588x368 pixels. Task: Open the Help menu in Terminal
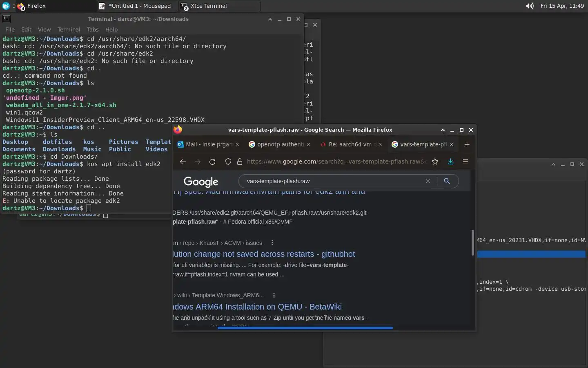point(111,29)
